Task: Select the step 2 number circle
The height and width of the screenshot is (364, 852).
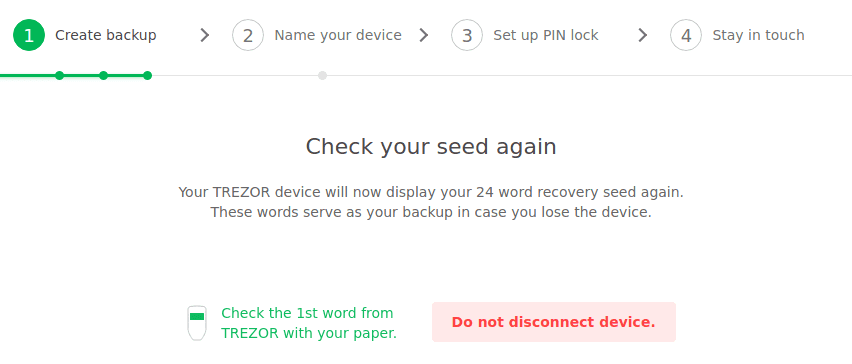Action: 248,35
